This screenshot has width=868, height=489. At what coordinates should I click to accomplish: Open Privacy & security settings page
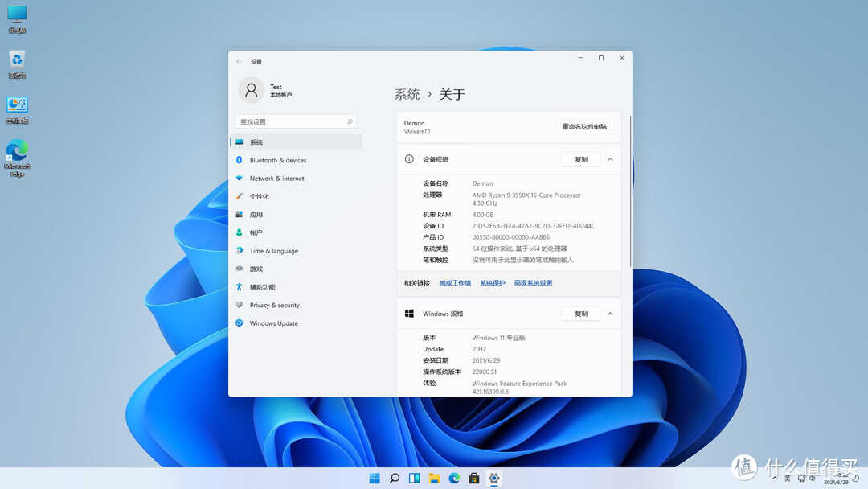click(x=274, y=305)
